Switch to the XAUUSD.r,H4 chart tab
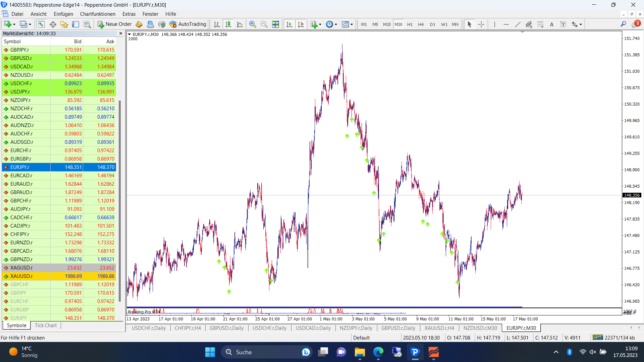 click(439, 328)
